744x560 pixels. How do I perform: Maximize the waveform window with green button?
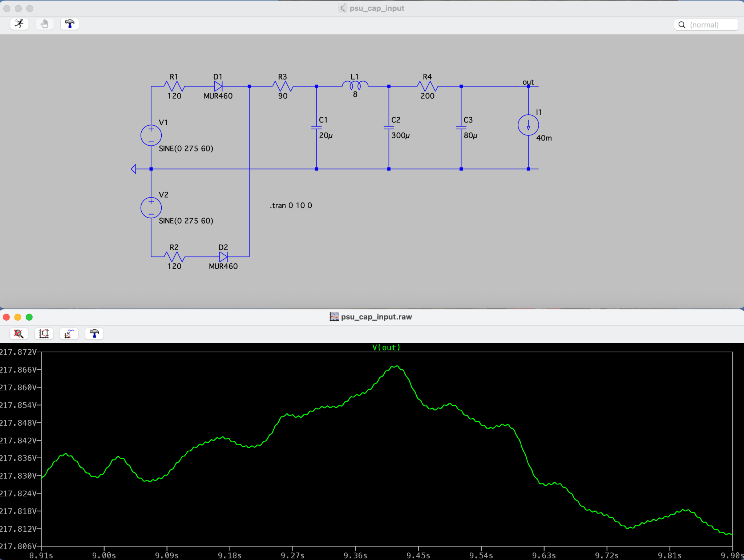click(29, 317)
